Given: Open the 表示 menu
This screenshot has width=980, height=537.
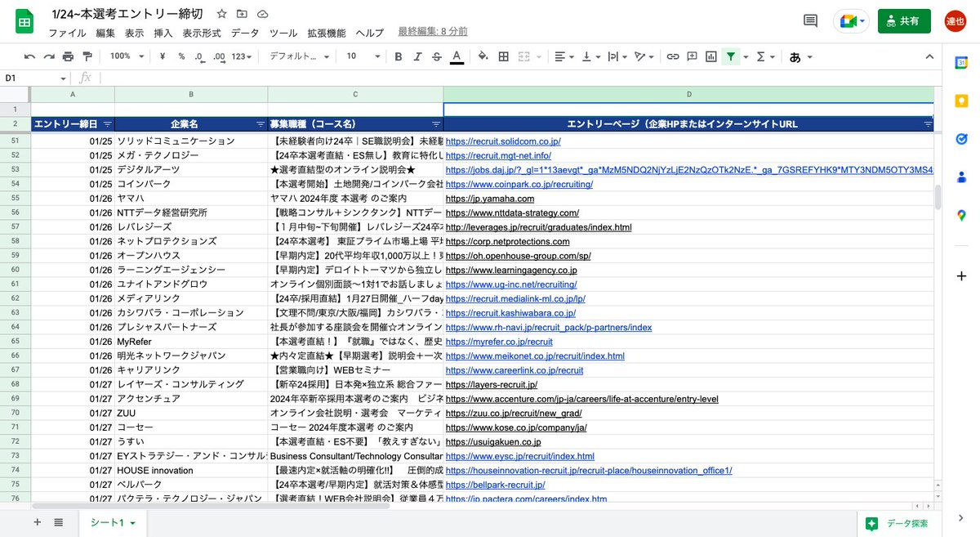Looking at the screenshot, I should [135, 33].
